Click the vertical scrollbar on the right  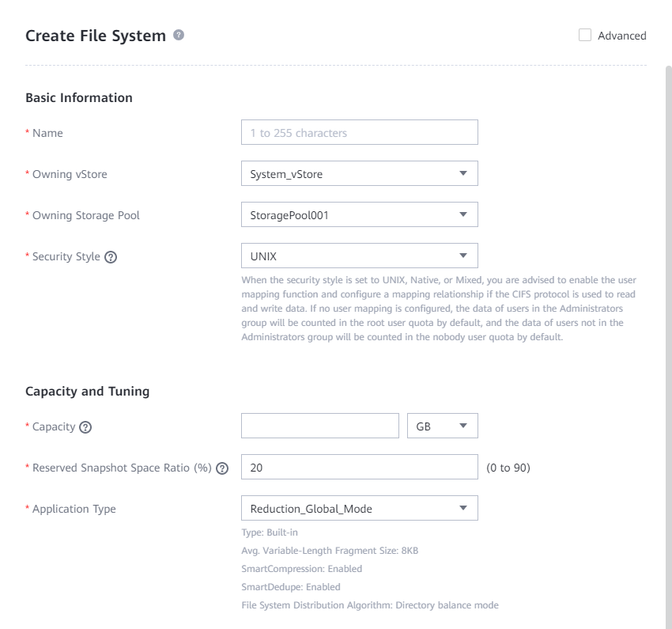tap(668, 316)
